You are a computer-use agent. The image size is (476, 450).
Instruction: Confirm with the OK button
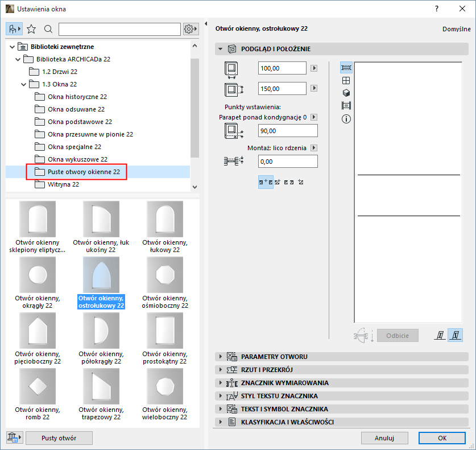[x=442, y=438]
